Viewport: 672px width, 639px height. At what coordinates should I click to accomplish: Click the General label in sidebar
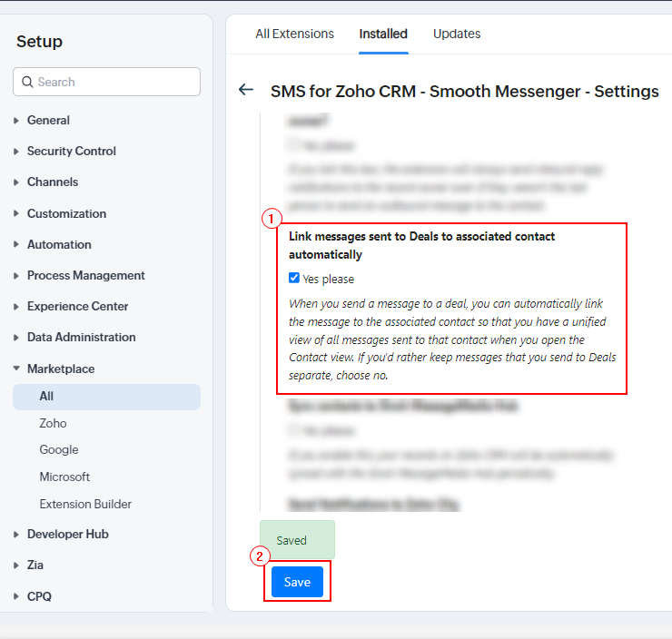click(x=48, y=121)
